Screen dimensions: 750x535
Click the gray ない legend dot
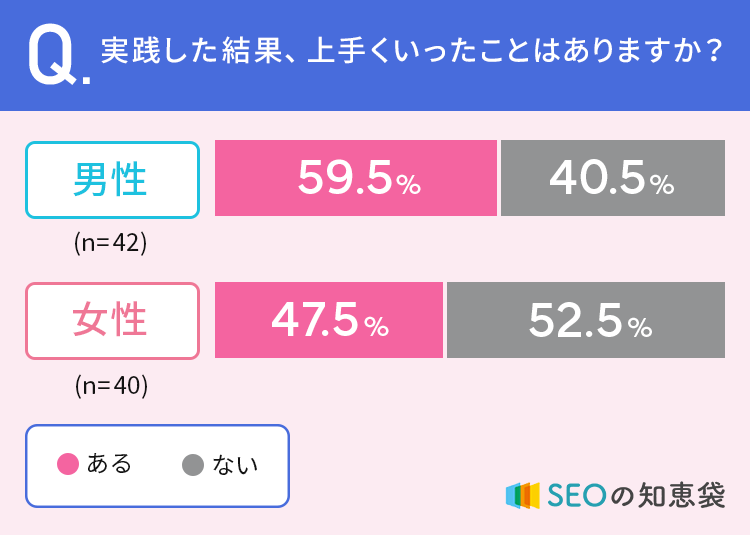pyautogui.click(x=193, y=464)
